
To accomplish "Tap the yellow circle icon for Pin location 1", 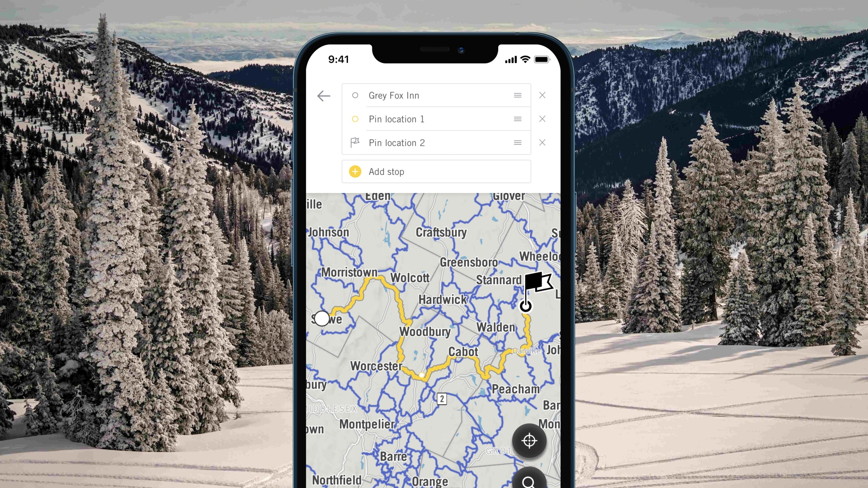I will (x=355, y=118).
